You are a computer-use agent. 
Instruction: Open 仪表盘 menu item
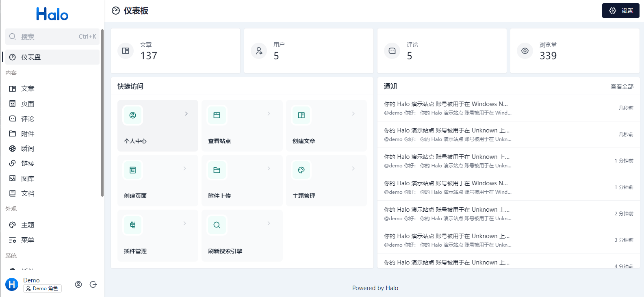pos(52,57)
